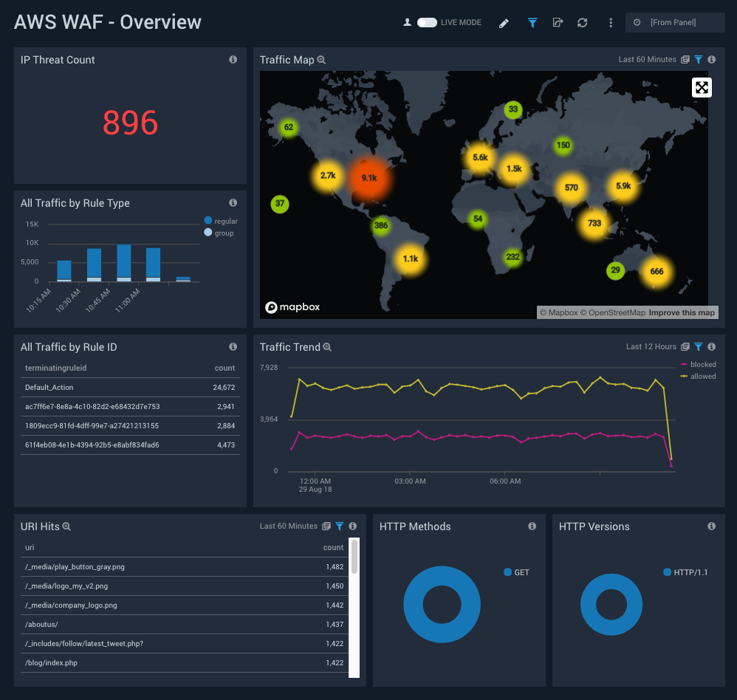Viewport: 737px width, 700px height.
Task: Open dashboard filter funnel in top toolbar
Action: pos(532,23)
